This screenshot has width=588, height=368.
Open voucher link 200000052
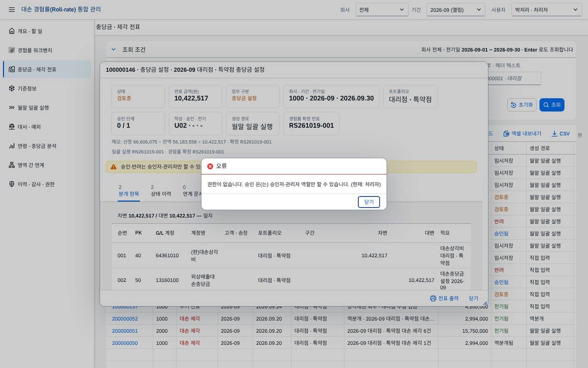[x=125, y=319]
